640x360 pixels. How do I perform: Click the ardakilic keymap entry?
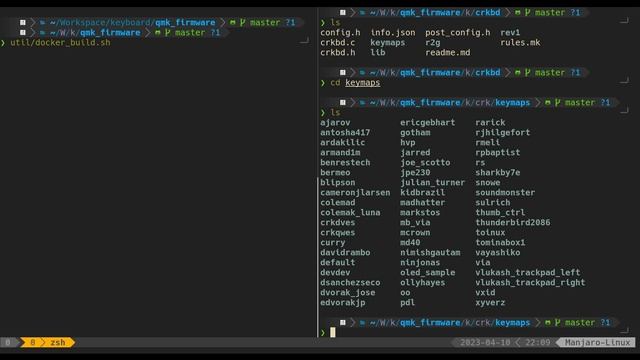pos(342,142)
